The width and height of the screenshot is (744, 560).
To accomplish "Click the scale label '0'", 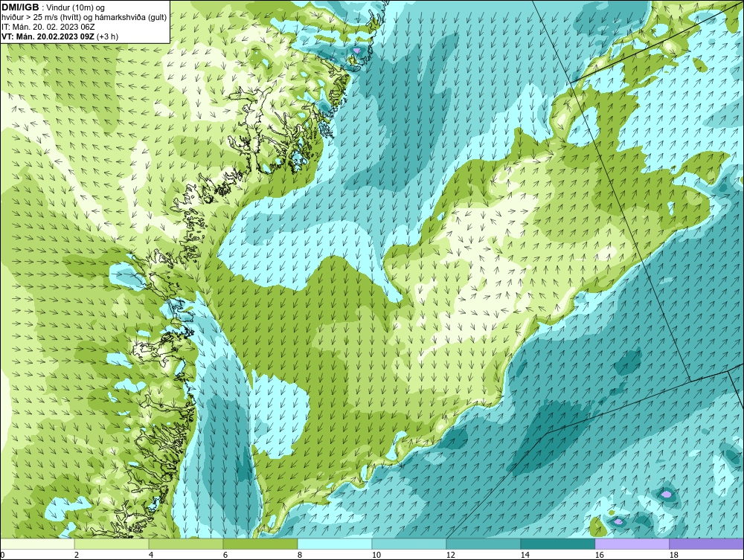I will point(2,555).
